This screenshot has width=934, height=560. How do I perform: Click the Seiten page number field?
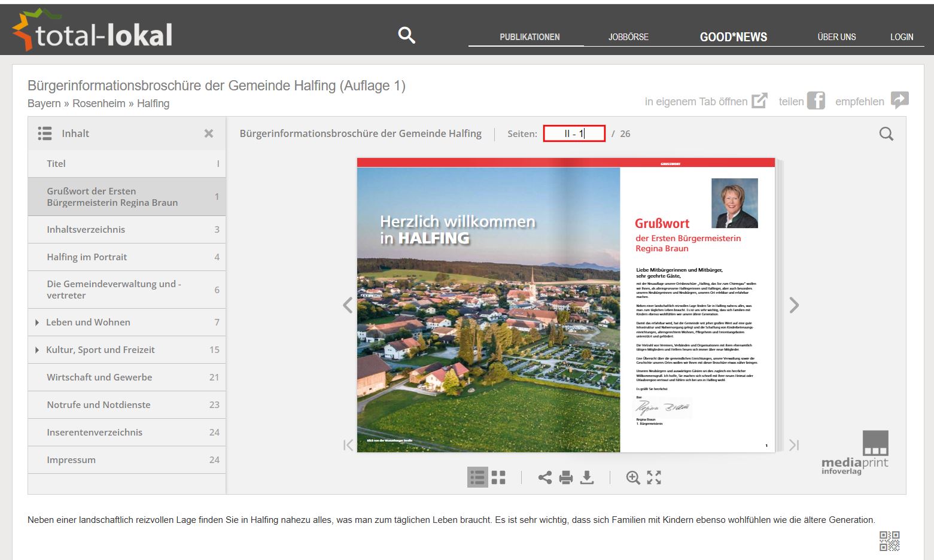[x=574, y=133]
